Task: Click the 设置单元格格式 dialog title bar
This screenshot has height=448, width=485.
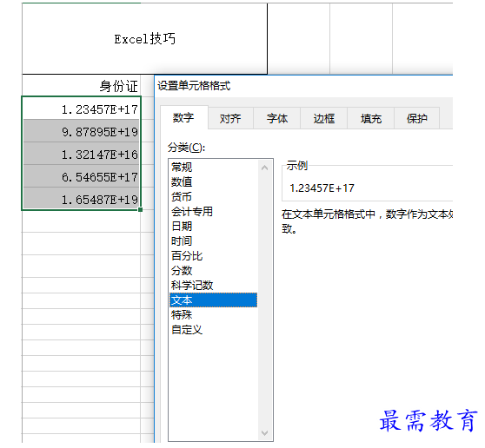Action: coord(303,86)
